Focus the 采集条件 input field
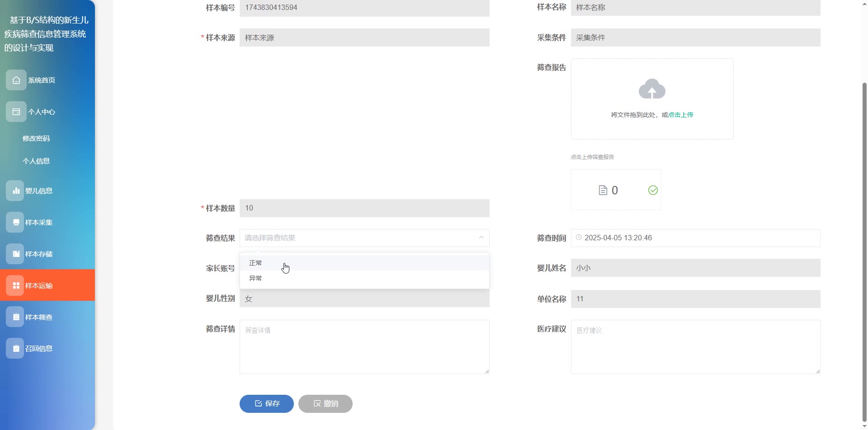 696,37
